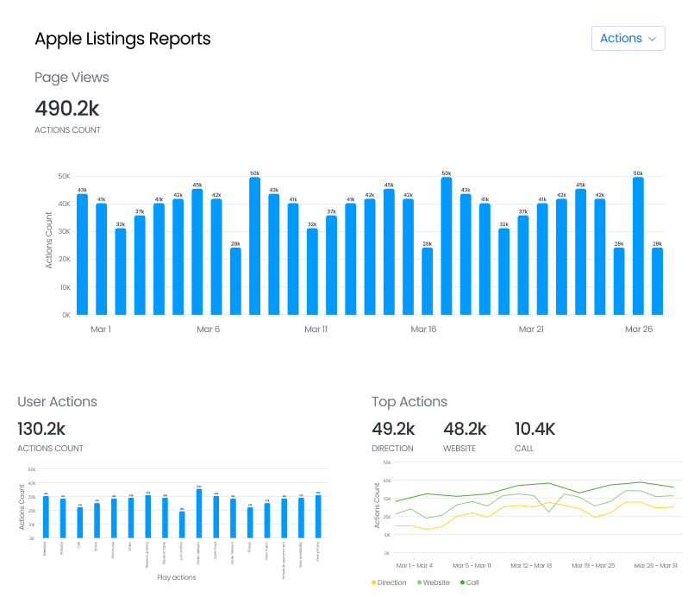Open the Actions dropdown menu

click(x=628, y=38)
